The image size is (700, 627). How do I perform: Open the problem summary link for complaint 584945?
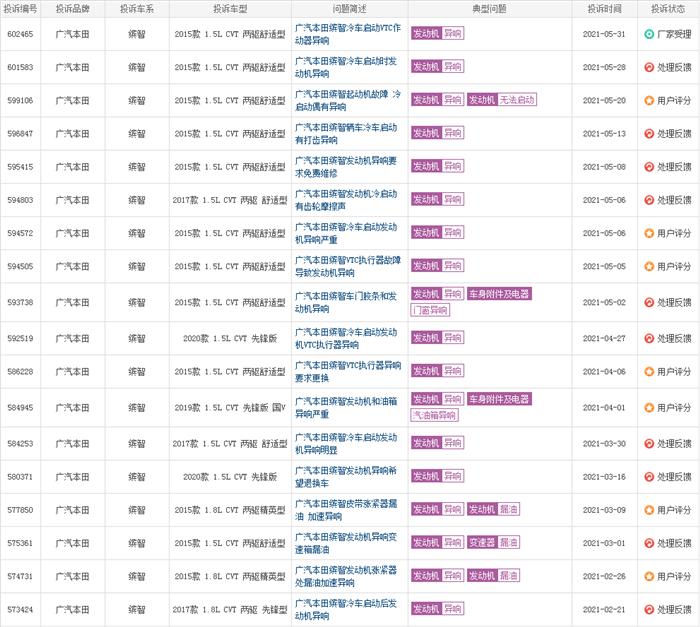(x=346, y=408)
